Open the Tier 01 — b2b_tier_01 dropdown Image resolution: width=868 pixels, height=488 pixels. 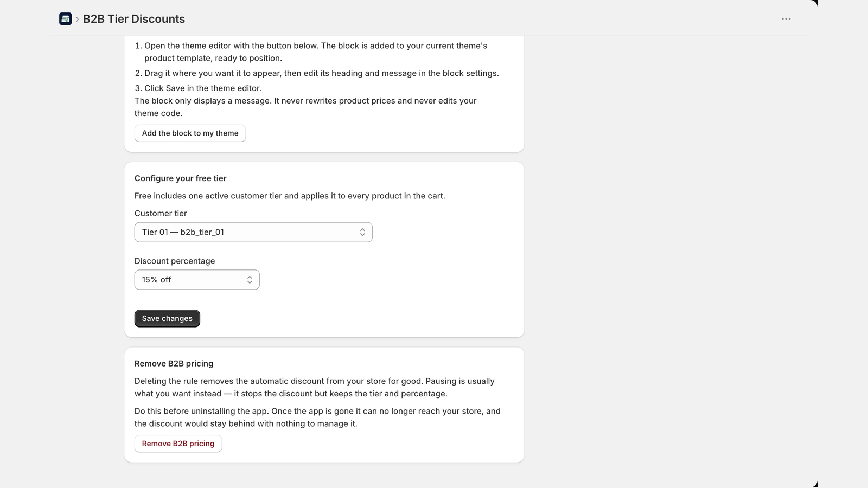[x=253, y=232]
